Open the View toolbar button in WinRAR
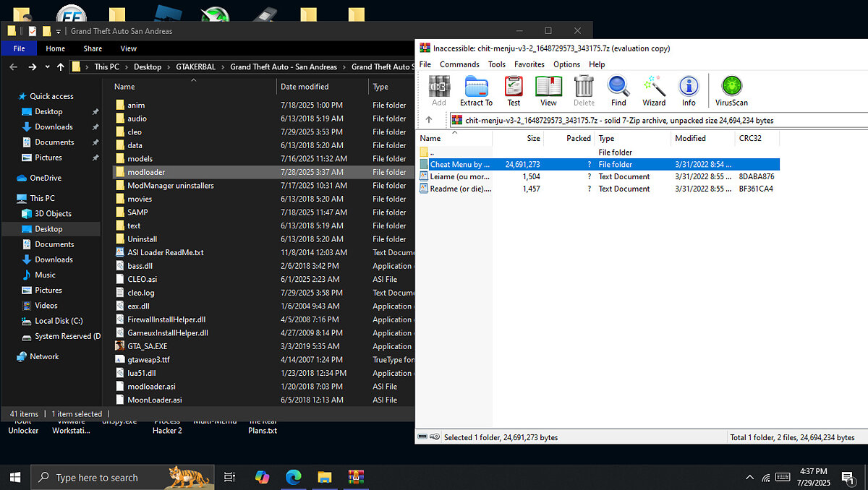The height and width of the screenshot is (490, 868). [548, 90]
